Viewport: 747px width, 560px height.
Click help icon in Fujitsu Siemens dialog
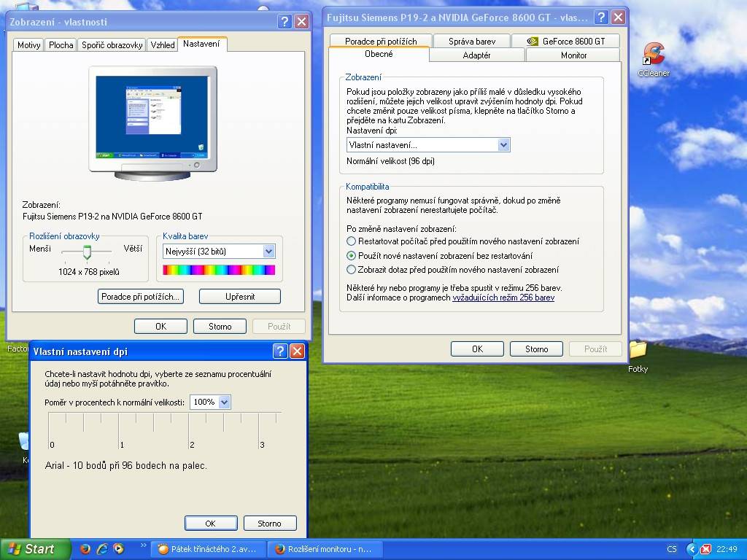(x=601, y=17)
